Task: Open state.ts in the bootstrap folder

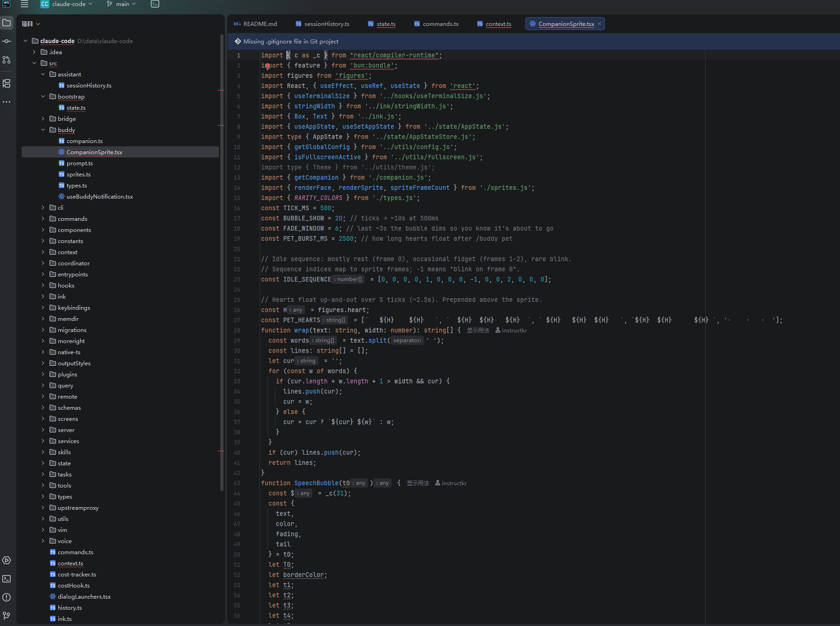Action: tap(75, 107)
